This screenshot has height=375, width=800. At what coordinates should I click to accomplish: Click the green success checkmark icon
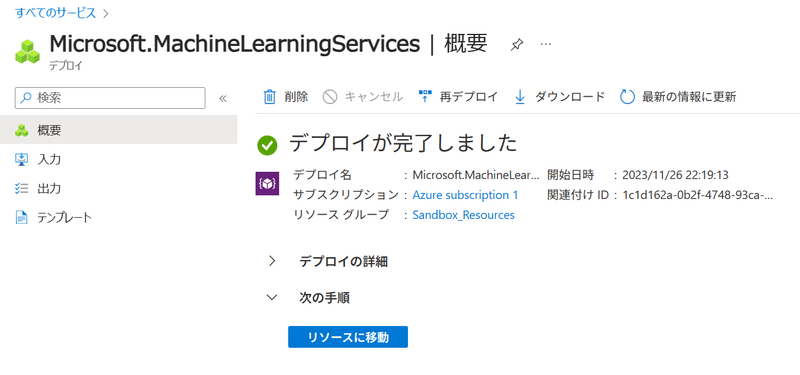267,146
